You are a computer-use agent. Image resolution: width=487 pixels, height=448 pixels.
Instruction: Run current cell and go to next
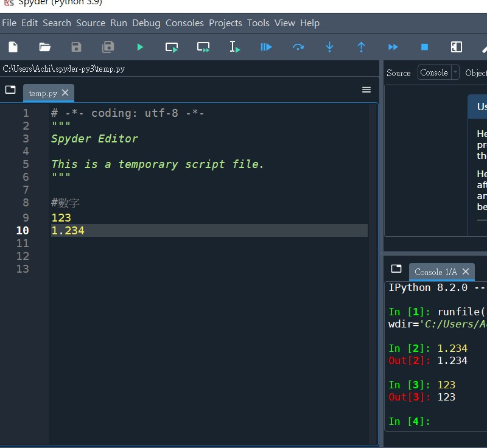203,47
